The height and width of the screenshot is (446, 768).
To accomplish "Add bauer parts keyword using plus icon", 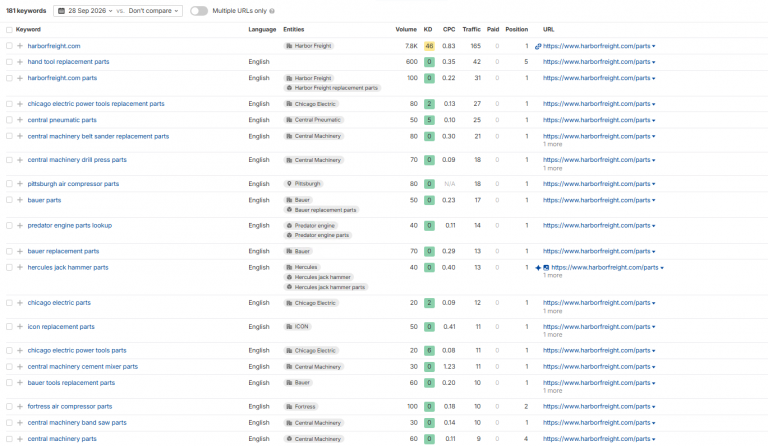I will pos(20,200).
